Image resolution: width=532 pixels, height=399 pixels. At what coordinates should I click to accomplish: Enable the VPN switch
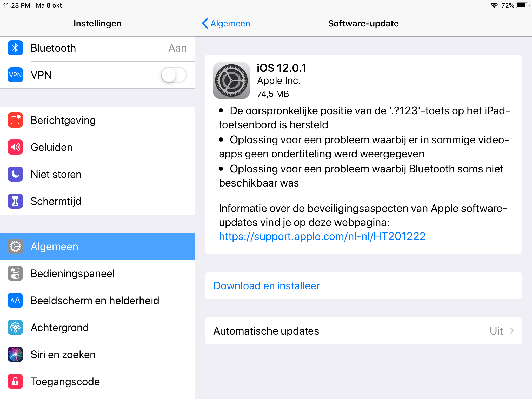click(174, 75)
